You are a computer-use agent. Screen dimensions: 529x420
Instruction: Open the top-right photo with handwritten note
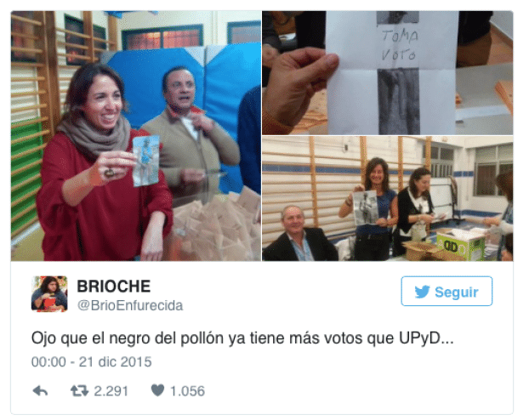pos(388,72)
